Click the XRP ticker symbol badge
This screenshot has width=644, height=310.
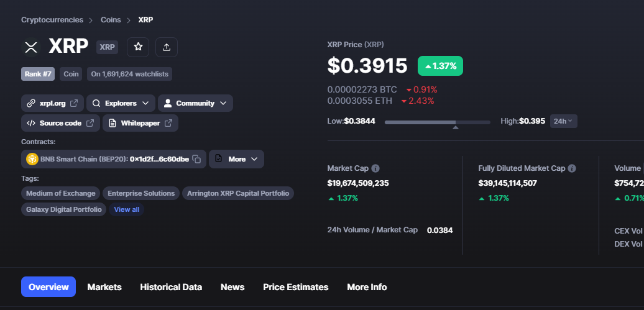(107, 47)
